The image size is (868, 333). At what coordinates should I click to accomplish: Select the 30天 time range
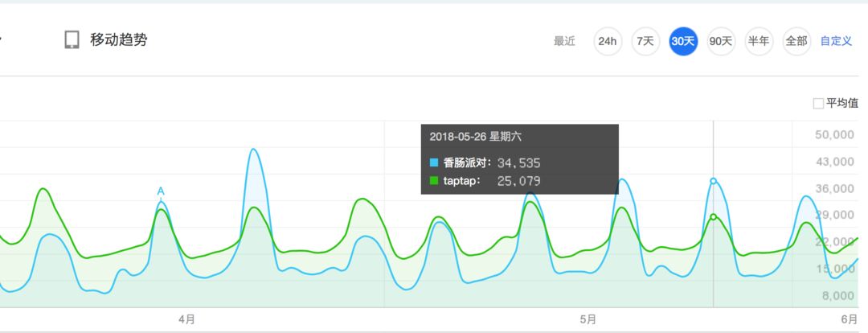pyautogui.click(x=683, y=42)
